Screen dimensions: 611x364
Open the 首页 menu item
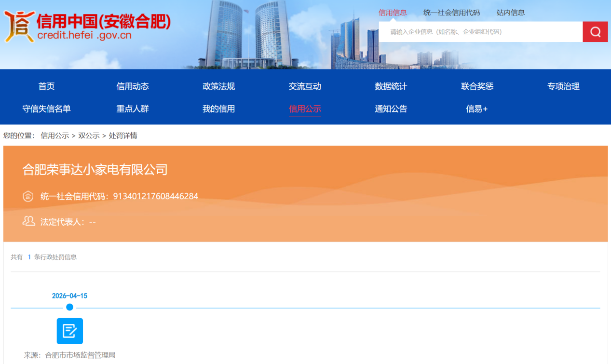coord(47,86)
